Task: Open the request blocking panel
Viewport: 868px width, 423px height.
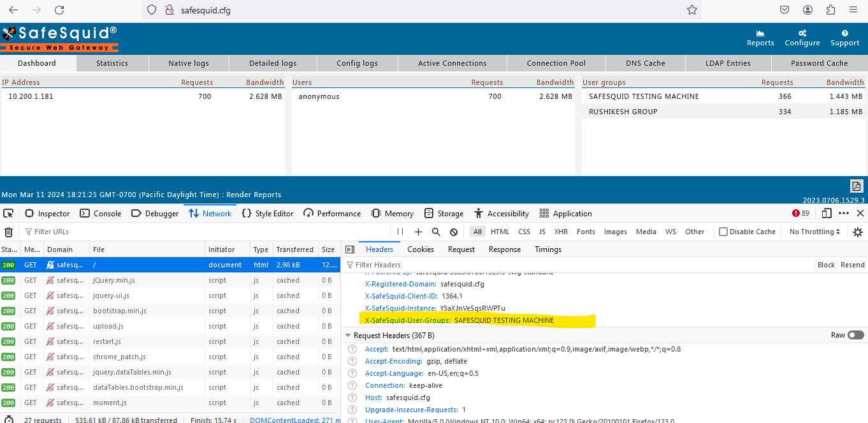Action: pyautogui.click(x=454, y=232)
